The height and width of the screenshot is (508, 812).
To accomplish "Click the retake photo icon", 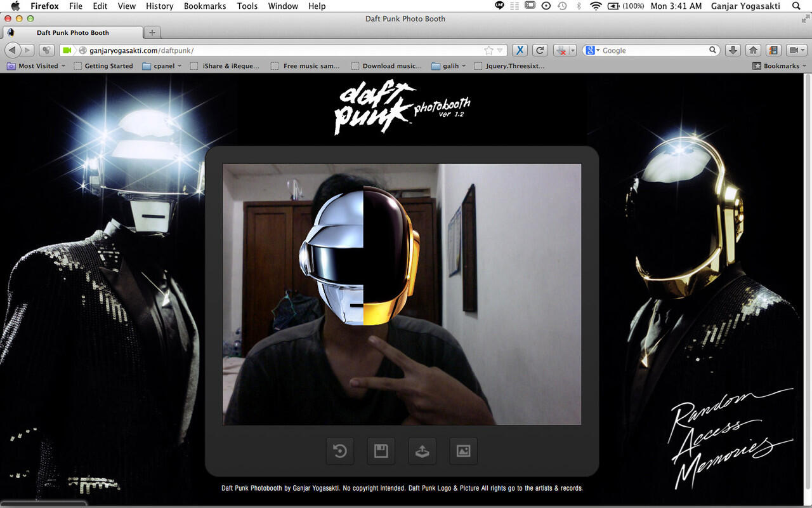I will coord(339,451).
